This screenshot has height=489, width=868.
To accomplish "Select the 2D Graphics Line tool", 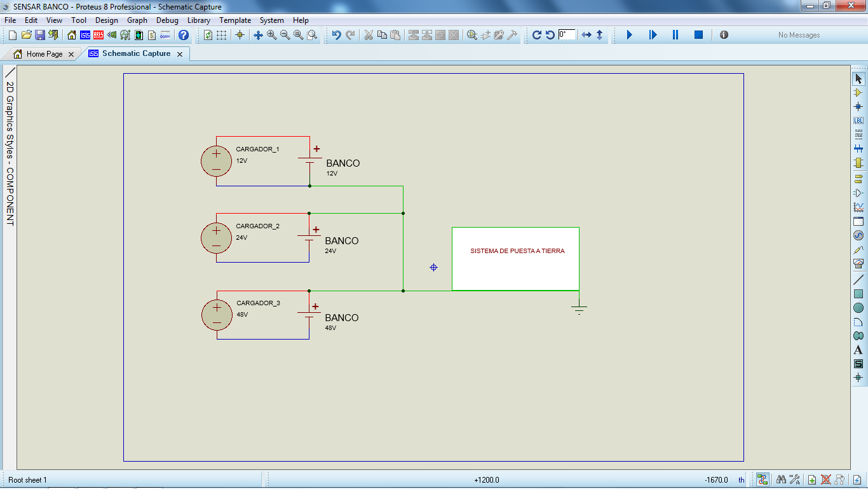I will coord(858,279).
